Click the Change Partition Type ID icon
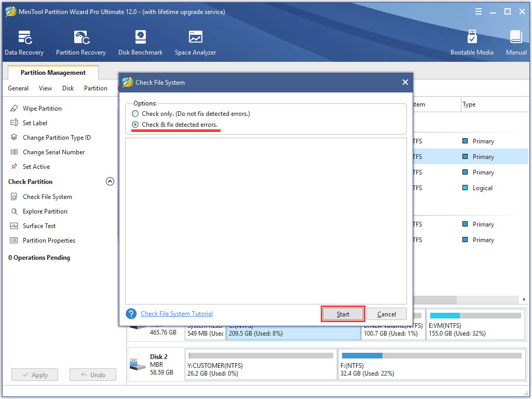The height and width of the screenshot is (399, 532). click(14, 137)
